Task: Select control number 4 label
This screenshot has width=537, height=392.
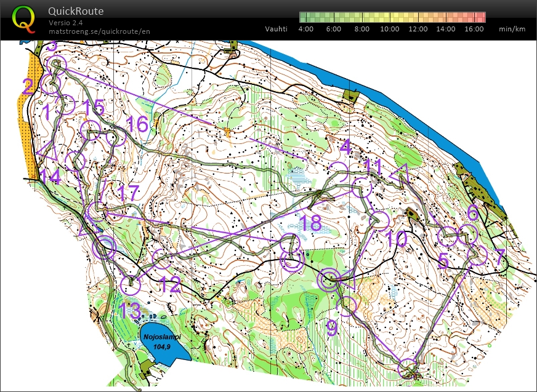Action: click(345, 146)
